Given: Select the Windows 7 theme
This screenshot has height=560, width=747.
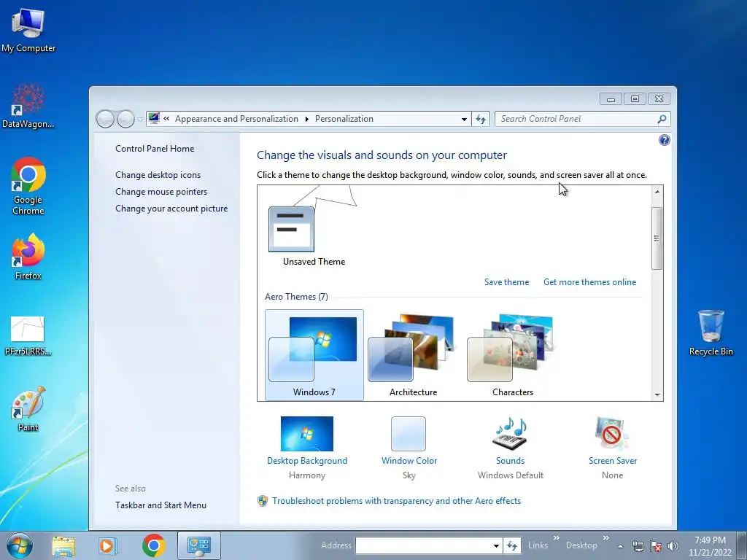Looking at the screenshot, I should click(x=314, y=355).
